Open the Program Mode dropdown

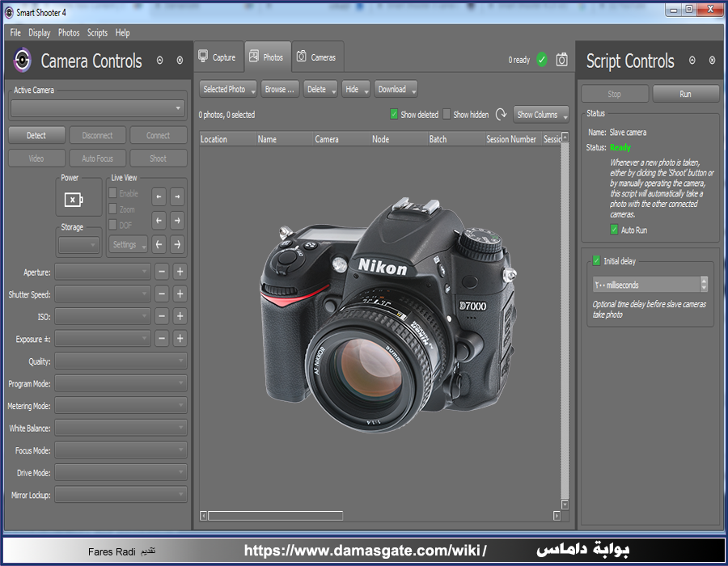point(121,383)
